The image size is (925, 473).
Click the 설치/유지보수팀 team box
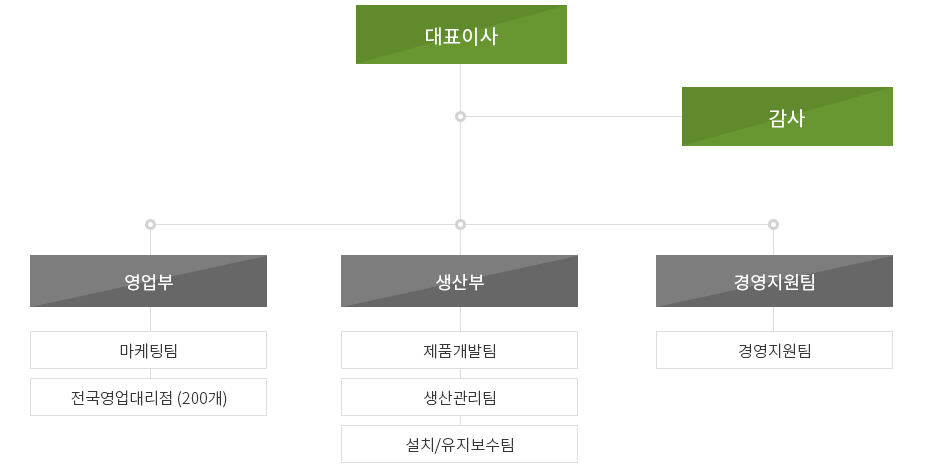[x=459, y=444]
